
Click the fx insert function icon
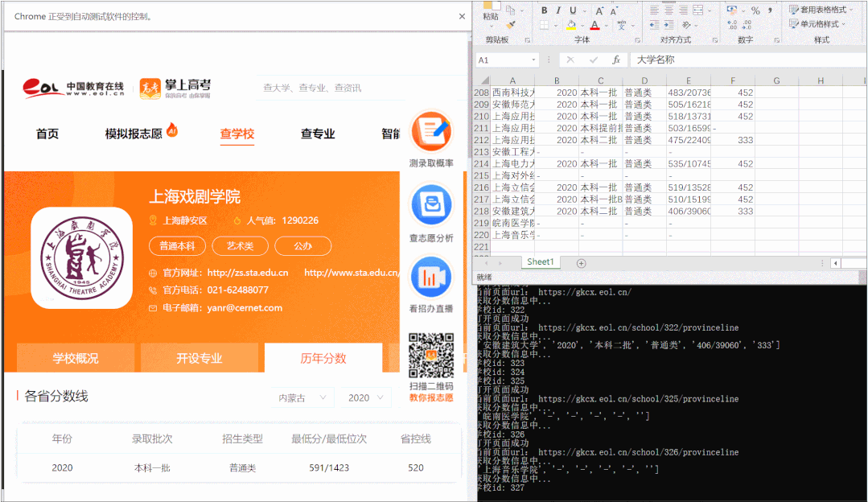615,60
